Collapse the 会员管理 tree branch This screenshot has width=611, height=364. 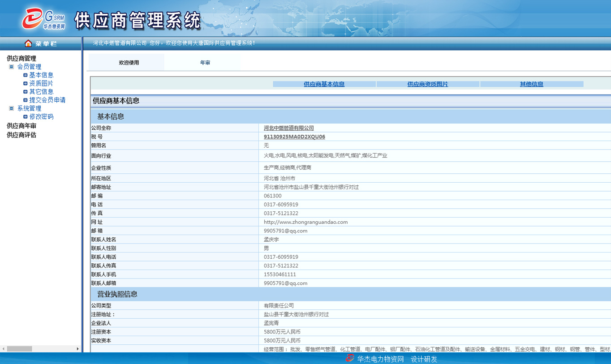coord(11,66)
